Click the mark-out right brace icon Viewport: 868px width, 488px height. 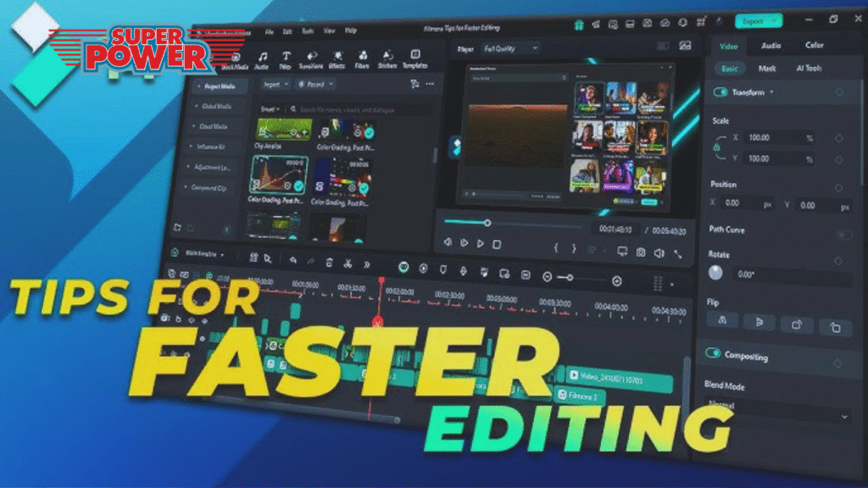pos(574,249)
